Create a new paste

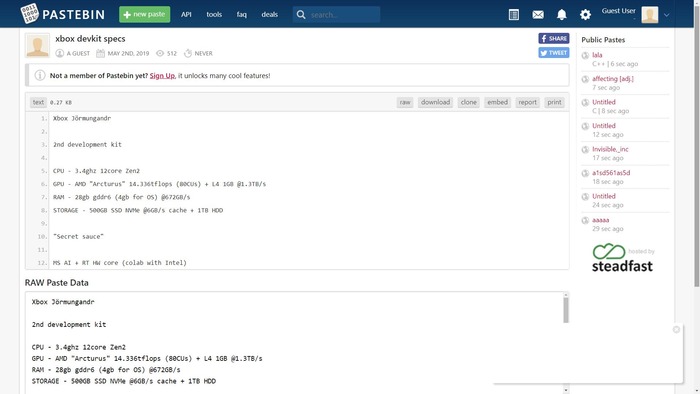tap(144, 14)
